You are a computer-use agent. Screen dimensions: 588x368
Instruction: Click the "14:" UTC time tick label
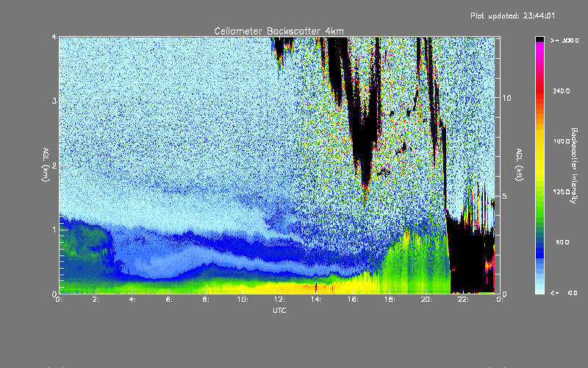pyautogui.click(x=316, y=300)
